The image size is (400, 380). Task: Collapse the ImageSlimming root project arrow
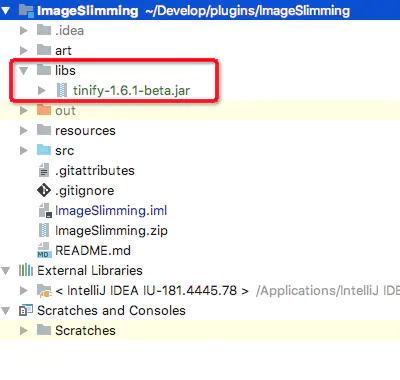tap(5, 11)
